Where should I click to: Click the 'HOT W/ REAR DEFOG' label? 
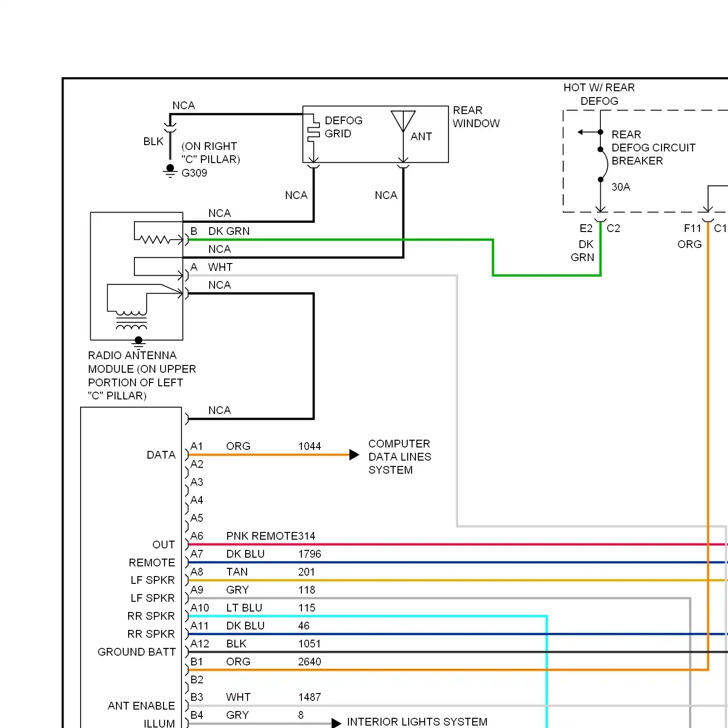(x=599, y=94)
